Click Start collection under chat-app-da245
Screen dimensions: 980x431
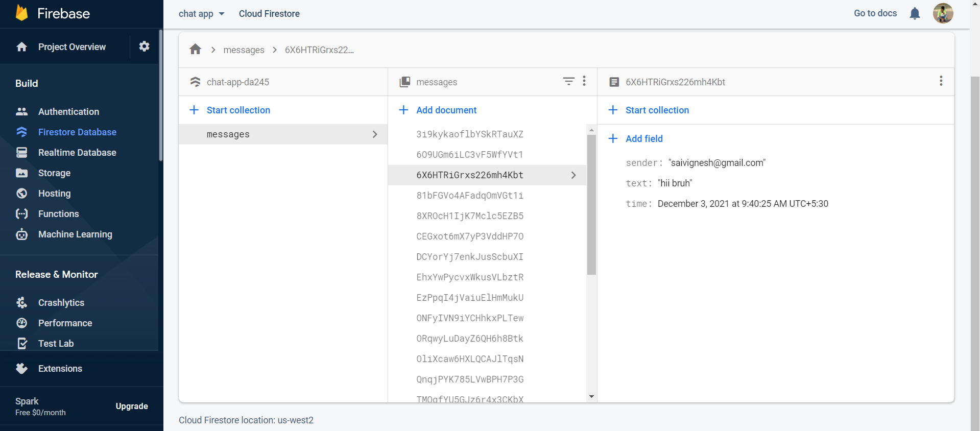tap(229, 110)
